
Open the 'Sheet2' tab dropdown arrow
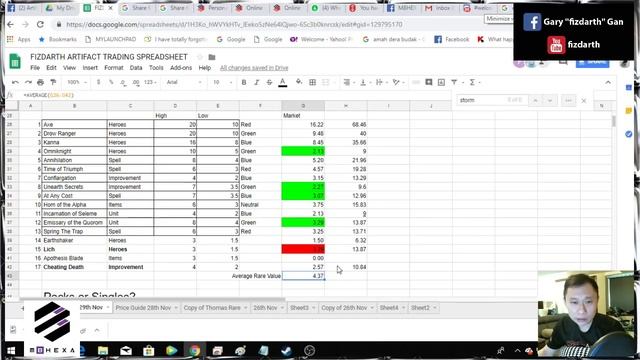coord(435,308)
